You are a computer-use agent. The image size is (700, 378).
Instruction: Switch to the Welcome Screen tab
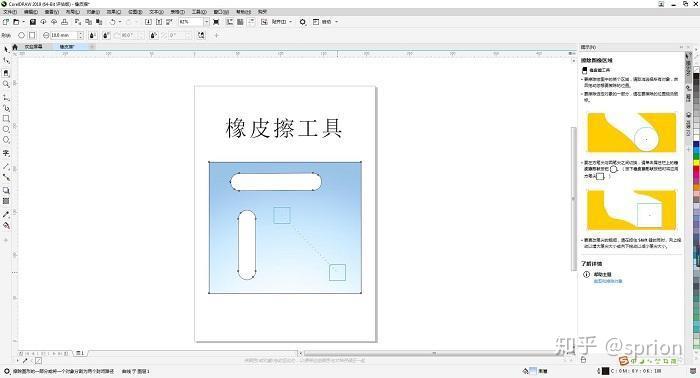click(x=33, y=47)
